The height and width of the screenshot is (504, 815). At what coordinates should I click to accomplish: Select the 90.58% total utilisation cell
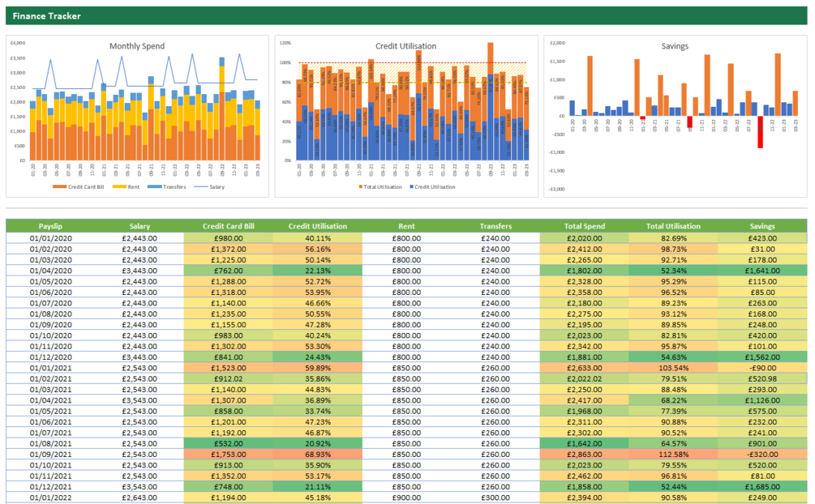coord(673,498)
